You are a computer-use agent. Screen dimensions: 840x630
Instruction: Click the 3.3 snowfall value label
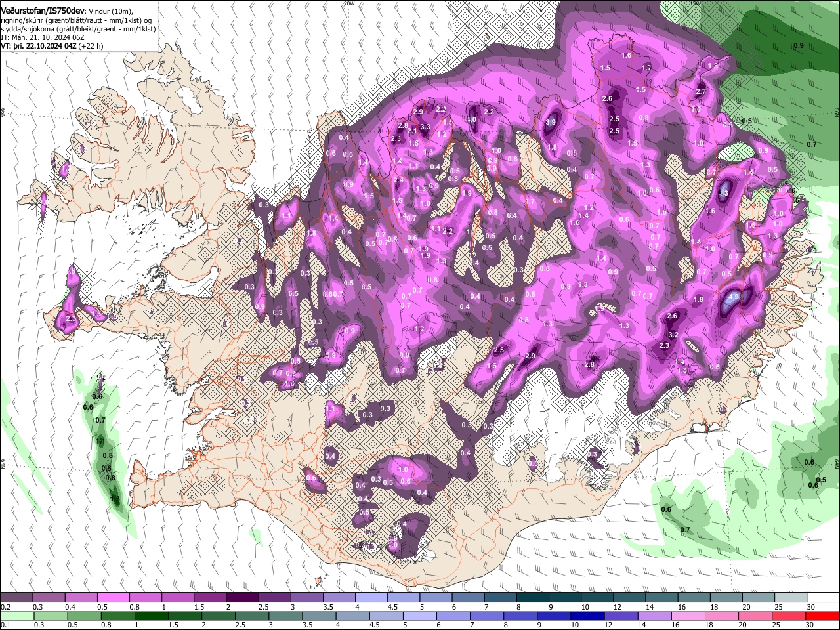[x=425, y=127]
